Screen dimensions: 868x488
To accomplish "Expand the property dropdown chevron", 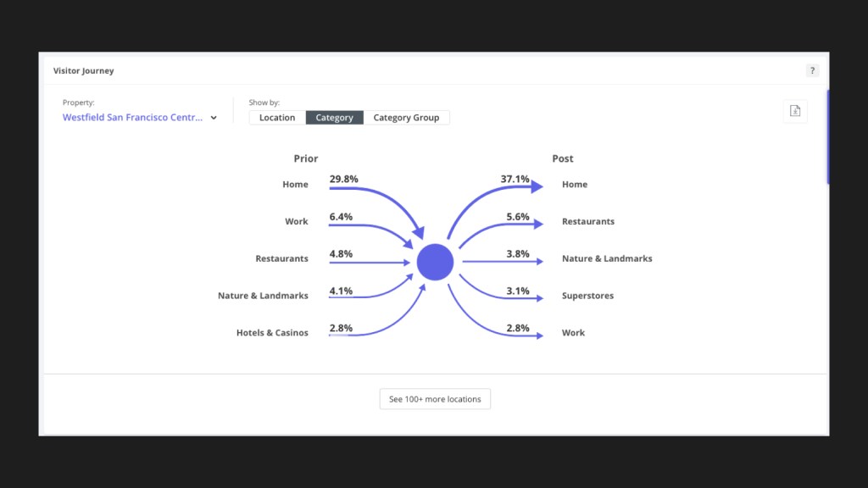I will pyautogui.click(x=214, y=118).
